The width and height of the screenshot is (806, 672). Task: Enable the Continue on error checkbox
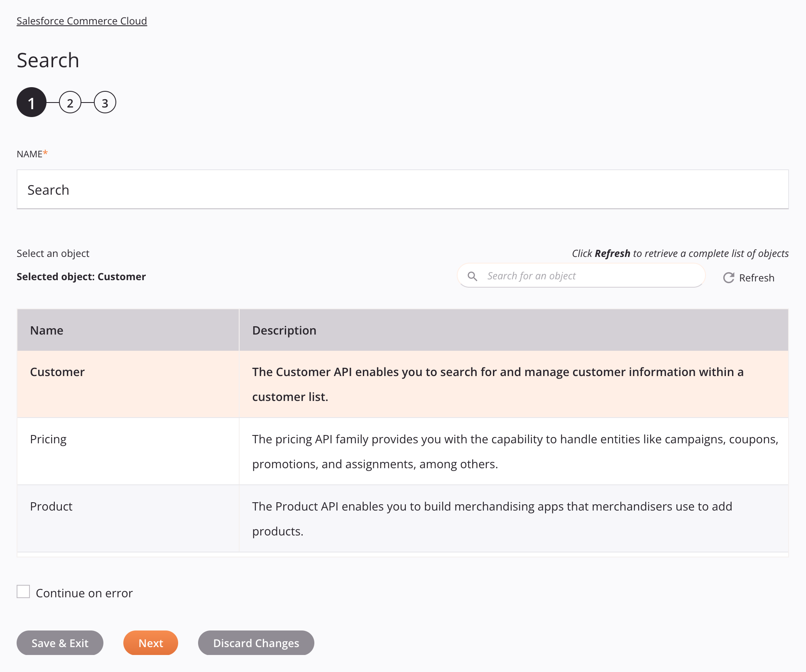coord(23,592)
